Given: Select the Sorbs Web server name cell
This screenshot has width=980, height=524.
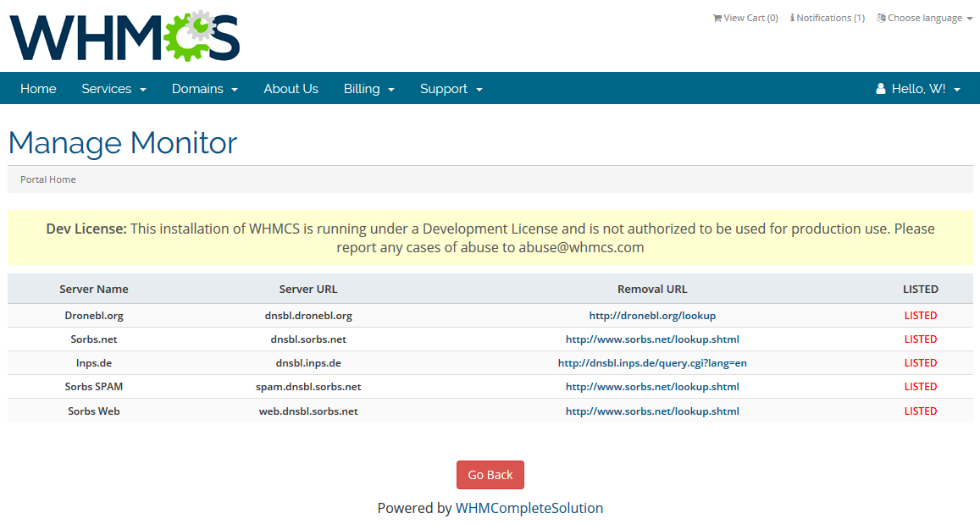Looking at the screenshot, I should pyautogui.click(x=94, y=411).
